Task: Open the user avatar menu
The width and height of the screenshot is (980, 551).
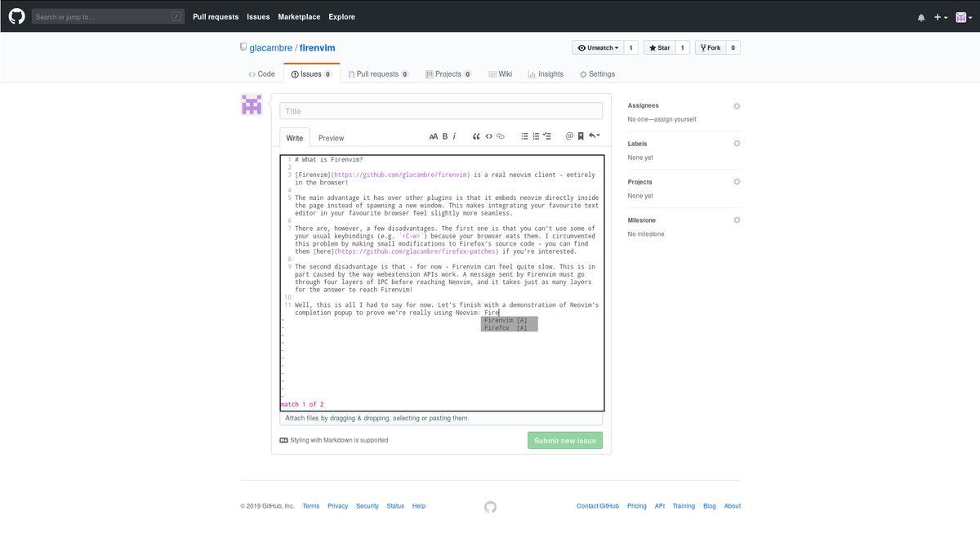Action: click(964, 17)
